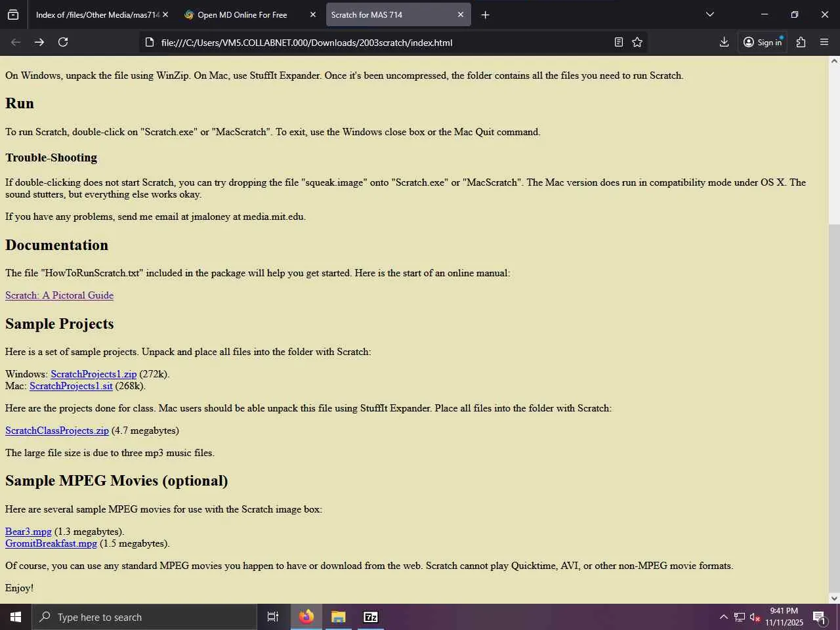Go forward to the next page
840x630 pixels.
point(39,42)
